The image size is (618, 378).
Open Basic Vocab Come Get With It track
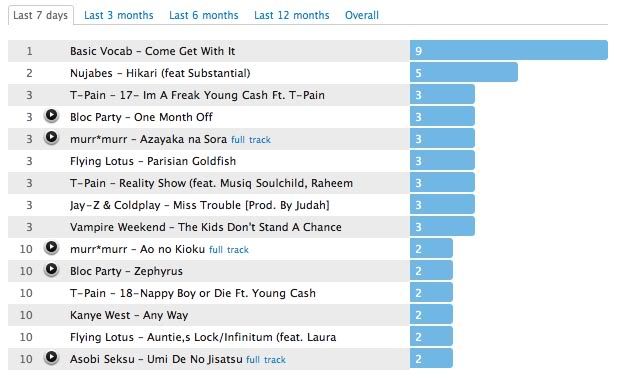(153, 51)
